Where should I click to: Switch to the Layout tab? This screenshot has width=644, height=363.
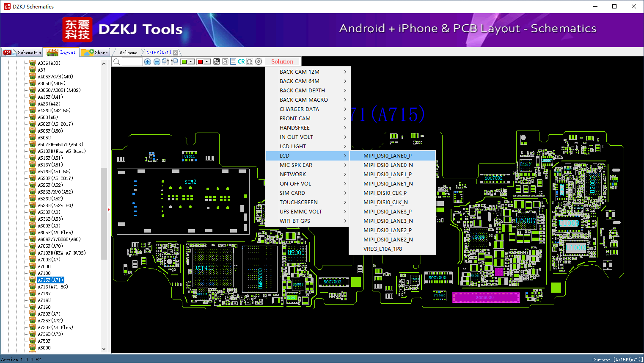(61, 52)
